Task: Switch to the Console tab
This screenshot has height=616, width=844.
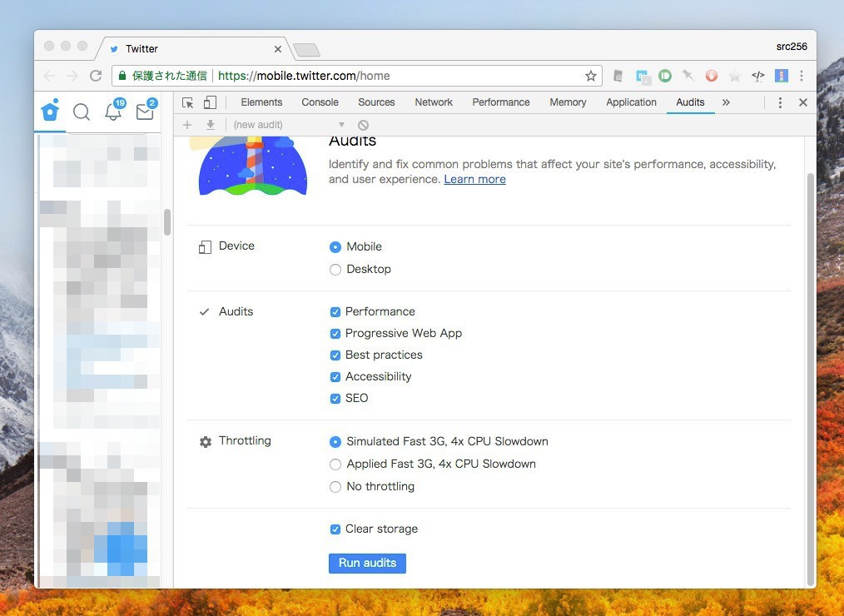Action: click(x=320, y=102)
